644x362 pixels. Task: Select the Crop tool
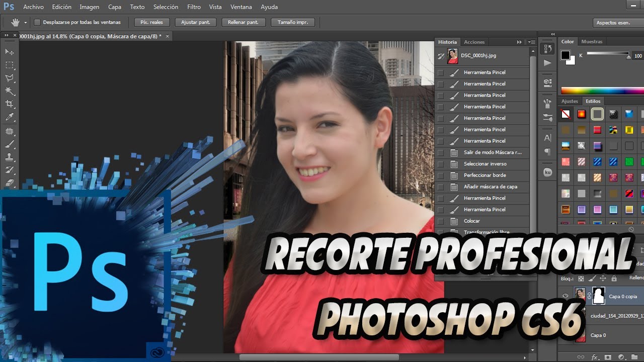point(10,104)
